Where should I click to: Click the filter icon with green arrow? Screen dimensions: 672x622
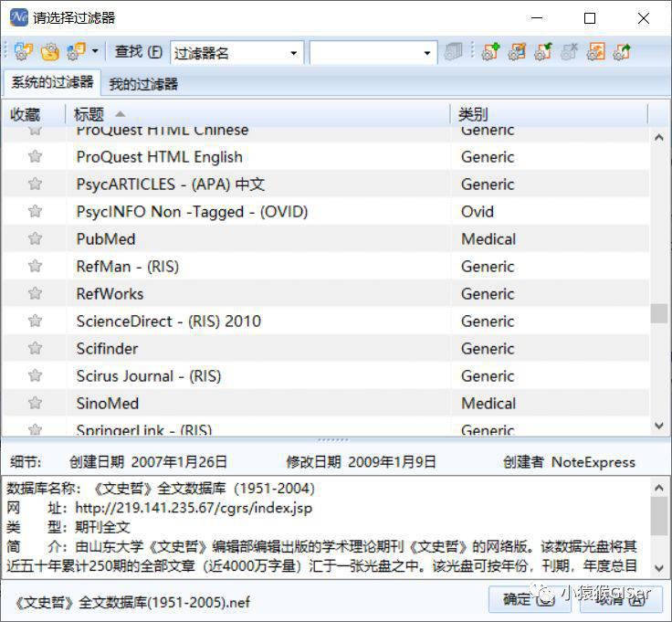623,53
